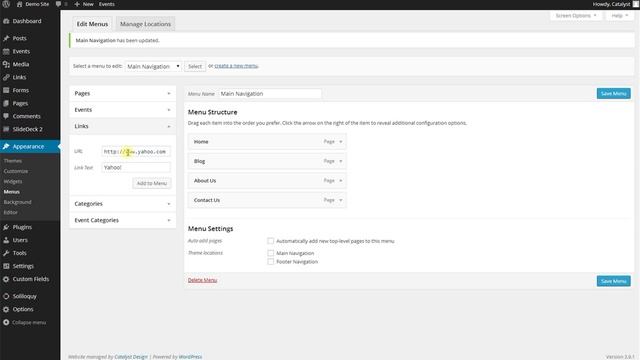Expand the About Us menu item options
Screen dimensions: 640x360
[340, 180]
